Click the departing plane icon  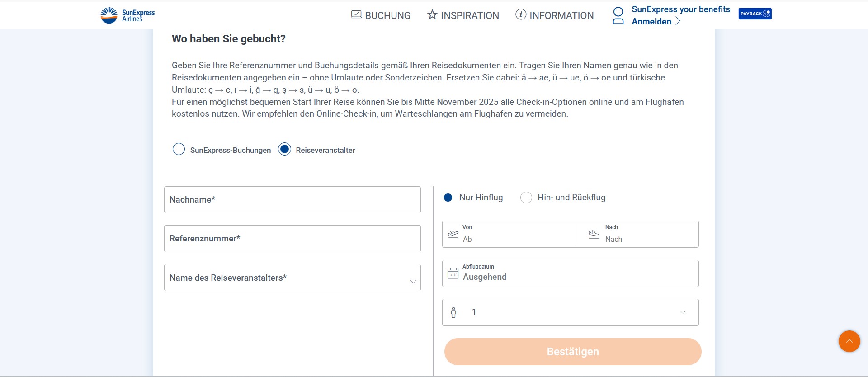tap(453, 234)
